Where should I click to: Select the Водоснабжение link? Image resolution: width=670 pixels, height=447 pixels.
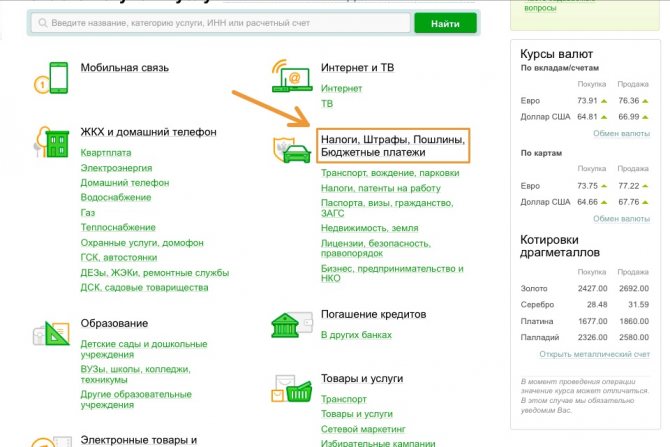click(116, 197)
